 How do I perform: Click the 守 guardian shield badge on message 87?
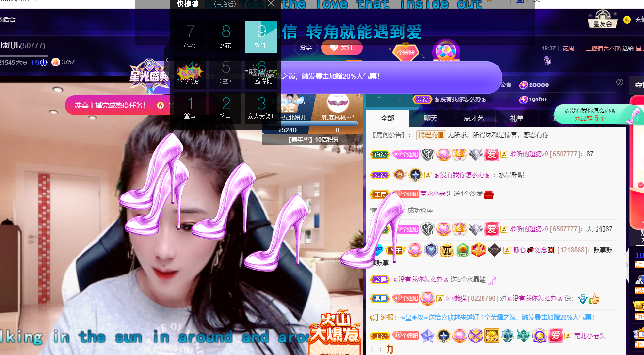(x=427, y=154)
